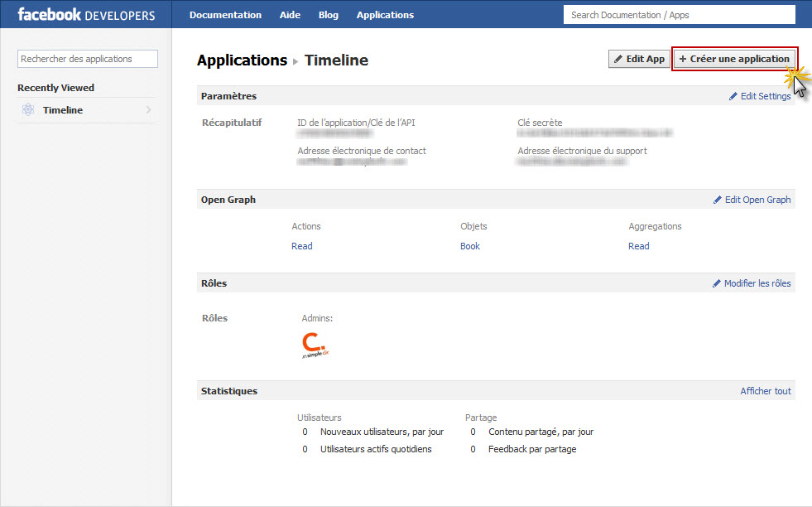Image resolution: width=812 pixels, height=507 pixels.
Task: Open the Documentation menu
Action: tap(225, 15)
